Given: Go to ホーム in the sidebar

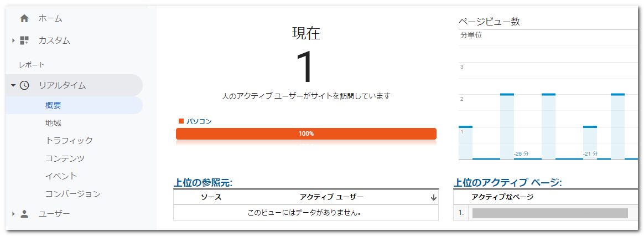Looking at the screenshot, I should click(x=50, y=19).
